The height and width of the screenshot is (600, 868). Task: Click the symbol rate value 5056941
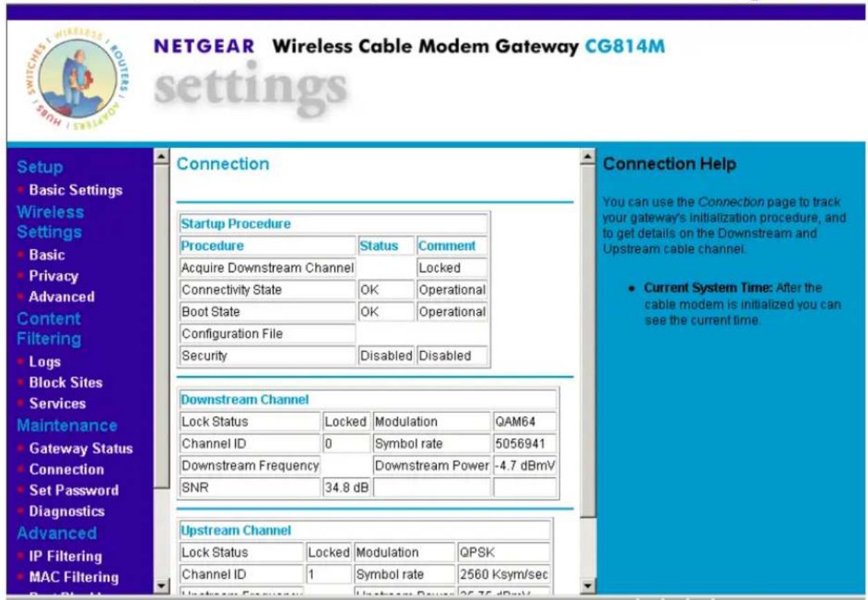(525, 443)
